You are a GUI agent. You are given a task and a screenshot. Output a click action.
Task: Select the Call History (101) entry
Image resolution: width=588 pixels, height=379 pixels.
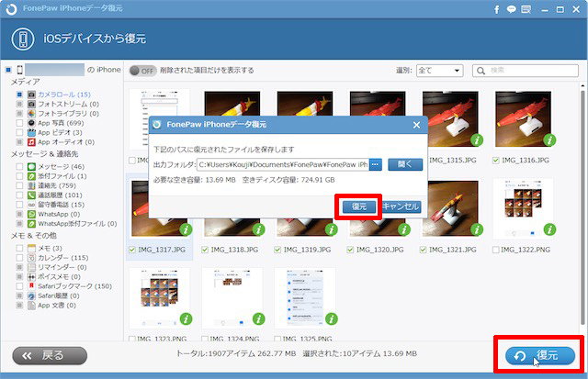point(60,195)
